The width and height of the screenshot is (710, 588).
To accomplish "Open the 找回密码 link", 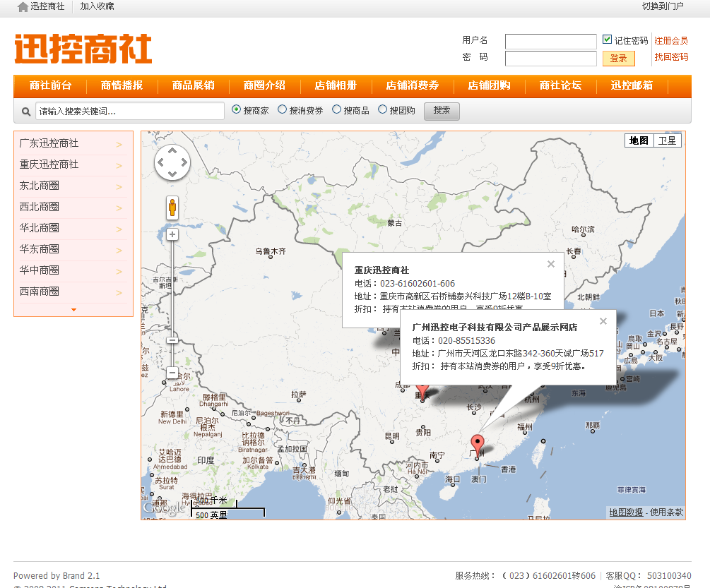I will point(671,57).
